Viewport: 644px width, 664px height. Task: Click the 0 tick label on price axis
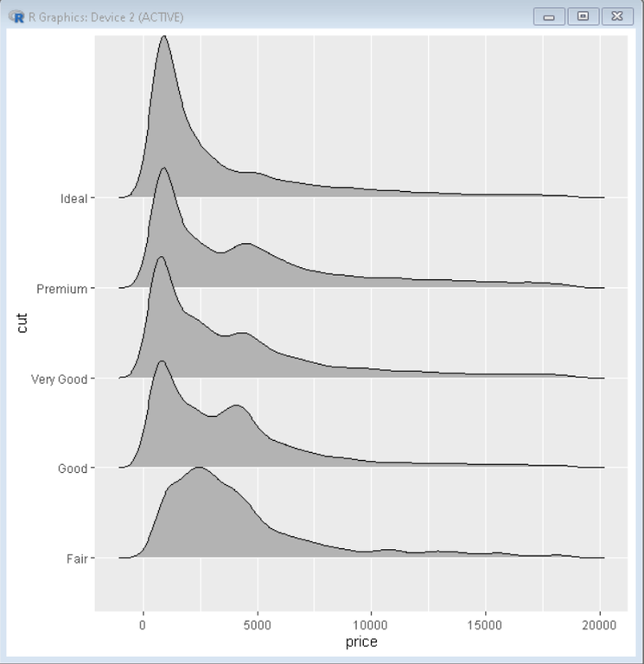(143, 625)
